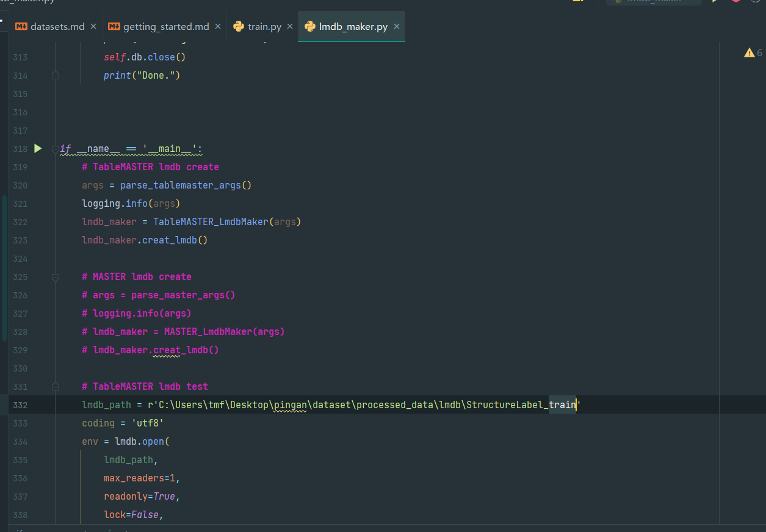Open the inspection warnings indicator showing 6

click(x=753, y=53)
